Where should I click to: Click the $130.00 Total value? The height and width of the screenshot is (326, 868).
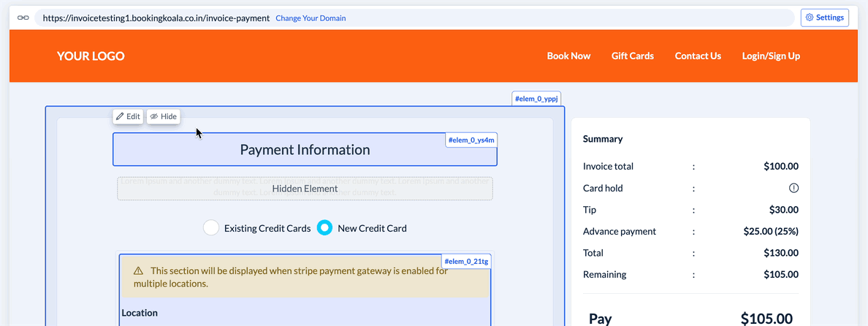pyautogui.click(x=780, y=253)
